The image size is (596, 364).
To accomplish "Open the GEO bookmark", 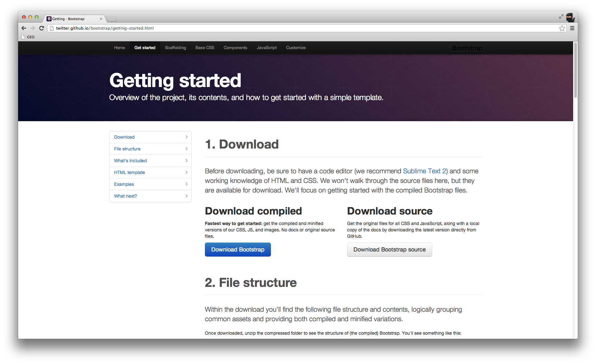I will coord(28,37).
